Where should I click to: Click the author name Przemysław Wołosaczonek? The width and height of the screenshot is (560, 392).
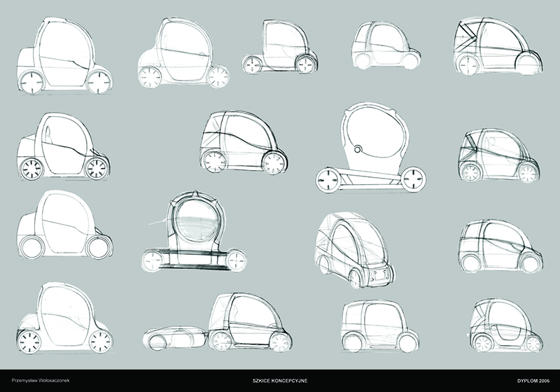coord(41,381)
